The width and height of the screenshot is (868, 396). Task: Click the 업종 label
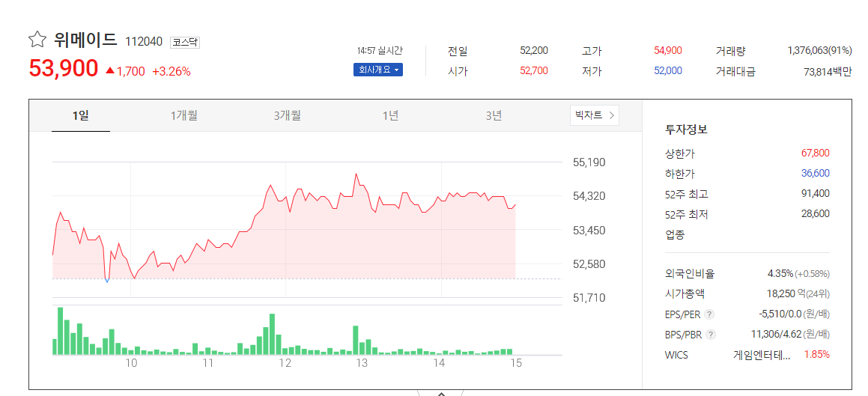[x=675, y=234]
